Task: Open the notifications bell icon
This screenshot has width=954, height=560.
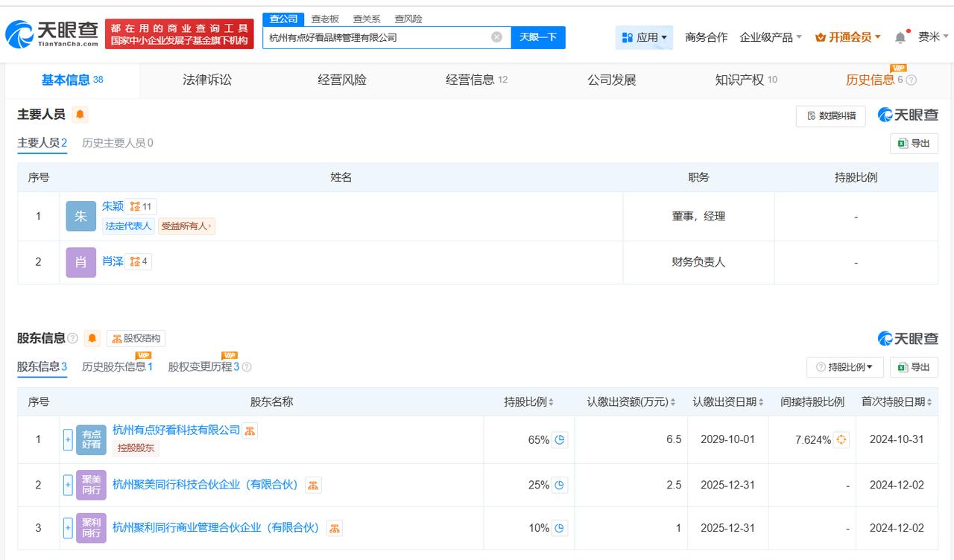Action: pyautogui.click(x=900, y=37)
